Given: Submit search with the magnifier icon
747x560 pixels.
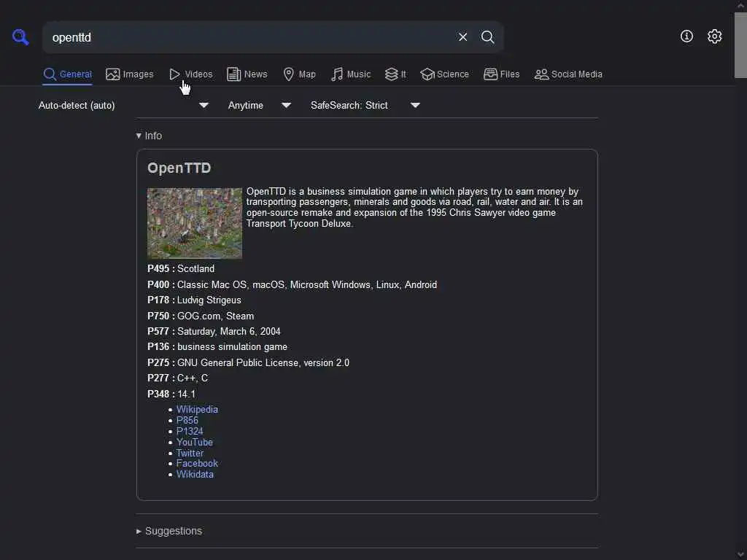Looking at the screenshot, I should tap(487, 36).
